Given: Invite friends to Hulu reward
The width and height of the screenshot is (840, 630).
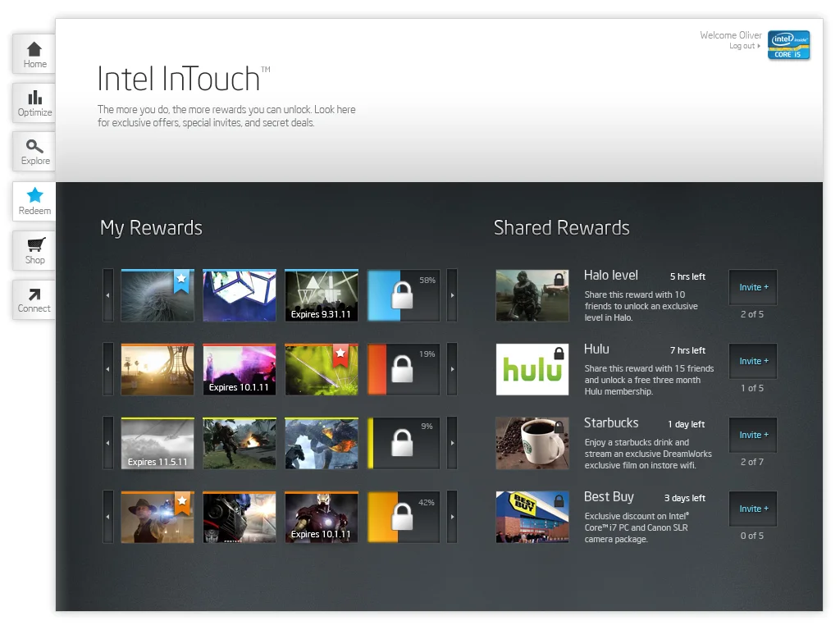Looking at the screenshot, I should point(753,361).
